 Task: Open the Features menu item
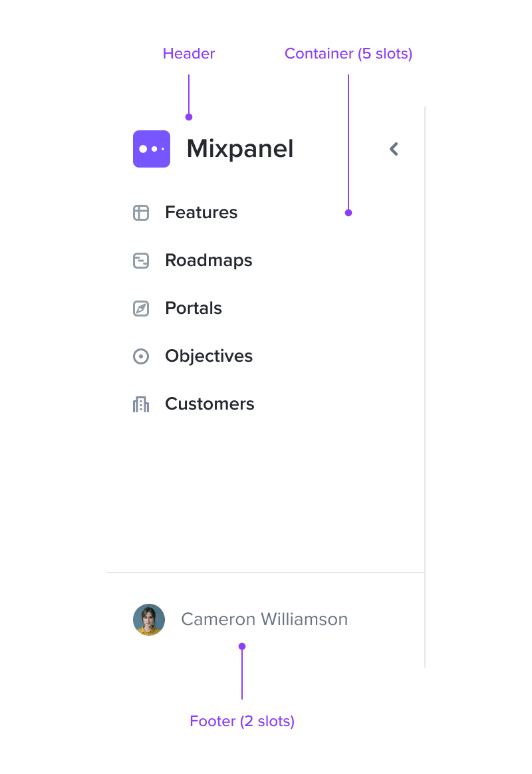(201, 212)
